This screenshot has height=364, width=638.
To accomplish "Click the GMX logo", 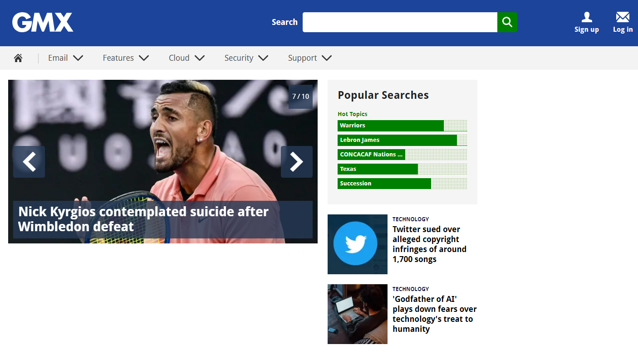I will pos(43,22).
